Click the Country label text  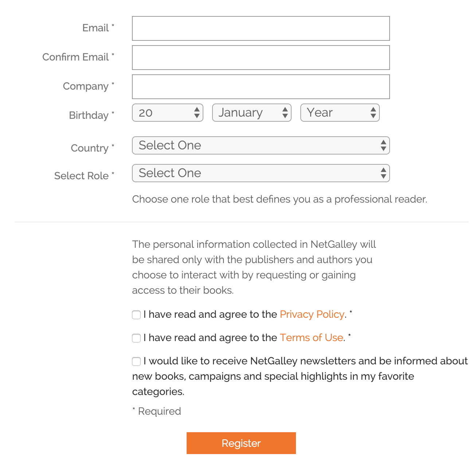pyautogui.click(x=90, y=148)
